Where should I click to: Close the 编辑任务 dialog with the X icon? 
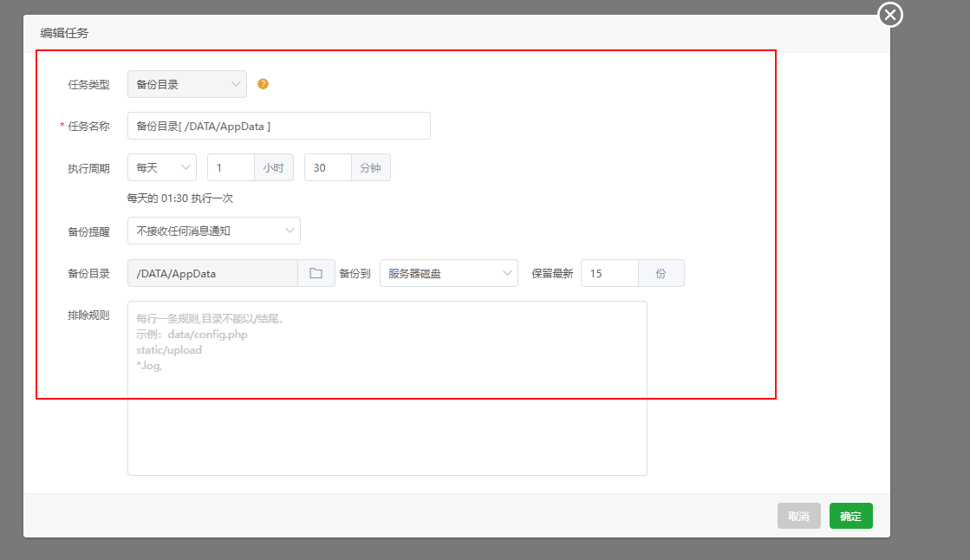(890, 15)
